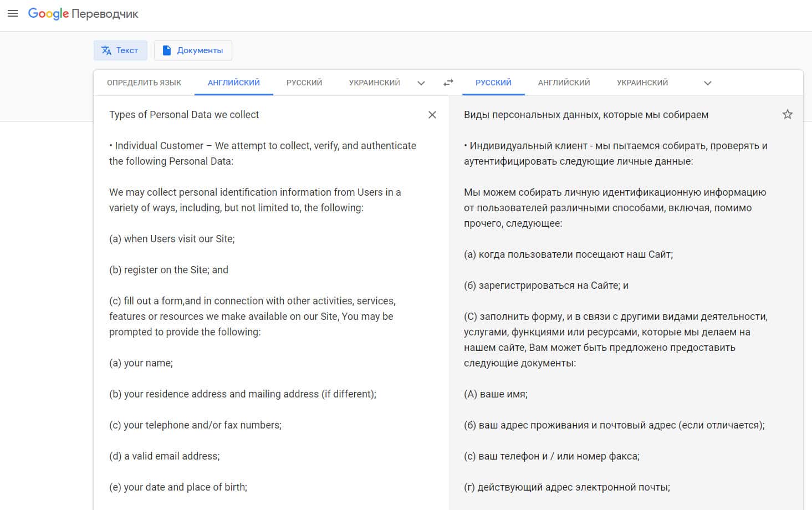Set source language to РУССКИЙ
The height and width of the screenshot is (510, 812).
point(304,83)
